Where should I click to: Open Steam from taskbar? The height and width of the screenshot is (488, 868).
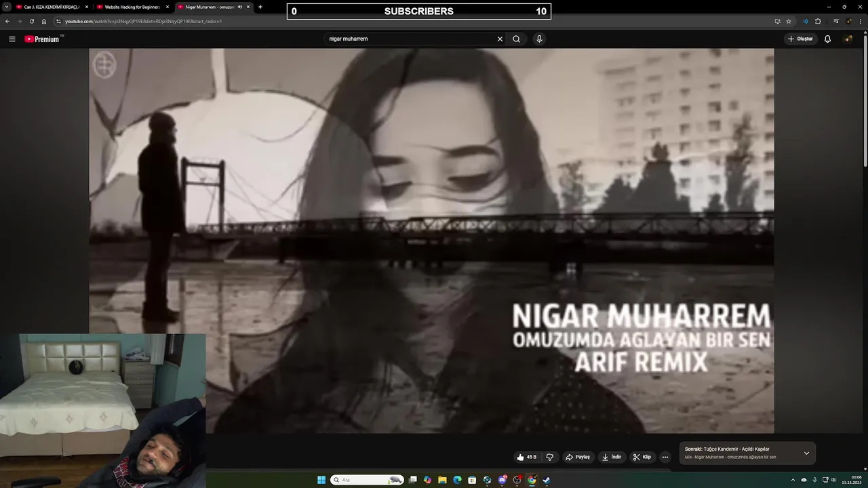[547, 480]
